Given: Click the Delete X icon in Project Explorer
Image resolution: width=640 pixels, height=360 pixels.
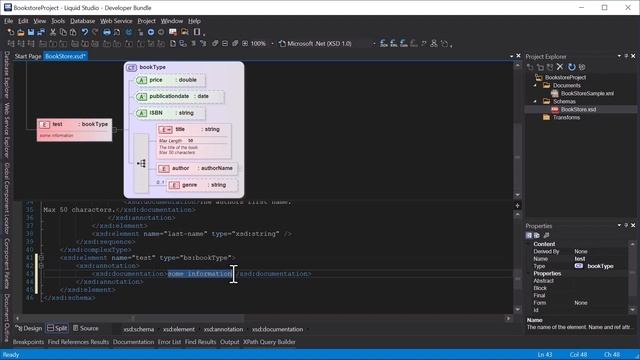Looking at the screenshot, I should (560, 67).
